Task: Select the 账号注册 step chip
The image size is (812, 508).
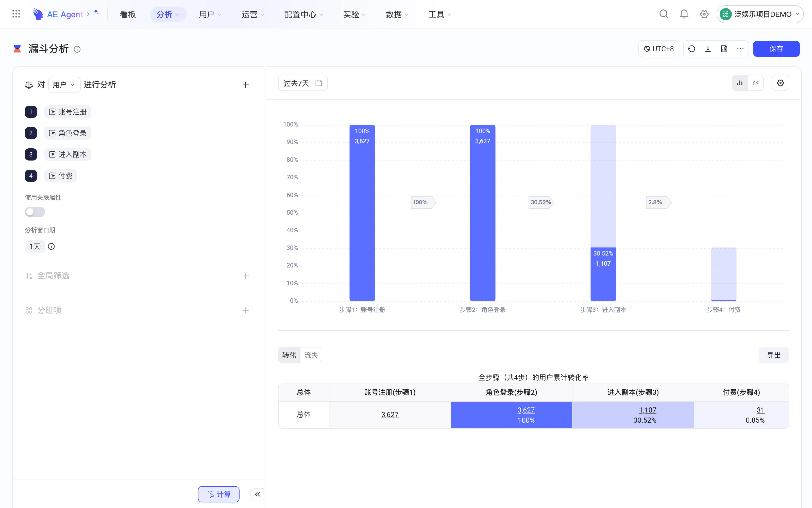Action: pyautogui.click(x=68, y=112)
